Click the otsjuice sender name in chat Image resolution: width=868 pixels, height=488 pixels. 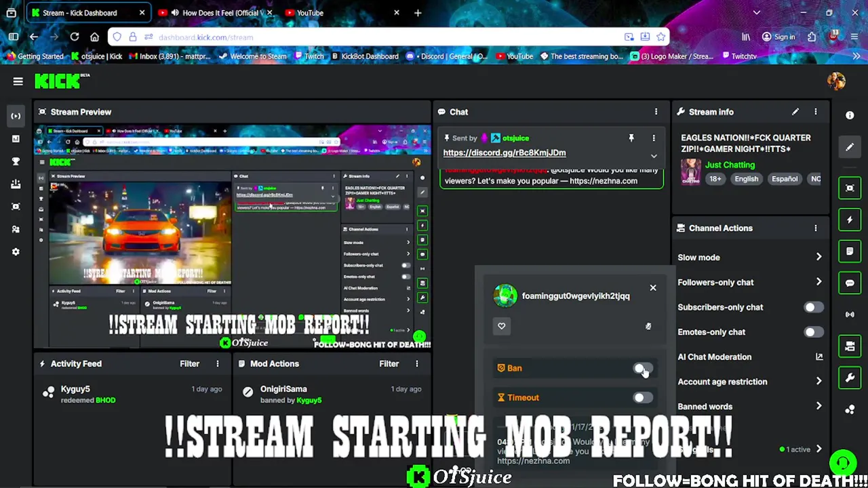click(515, 138)
